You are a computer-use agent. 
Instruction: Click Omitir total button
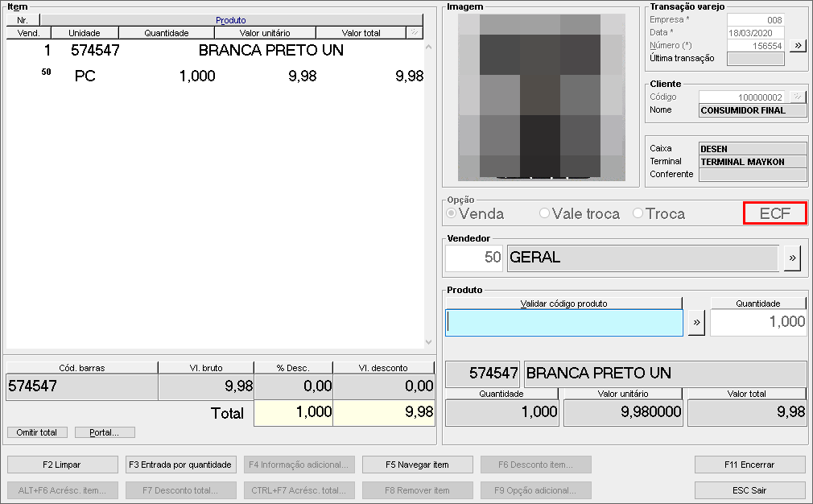pos(37,432)
